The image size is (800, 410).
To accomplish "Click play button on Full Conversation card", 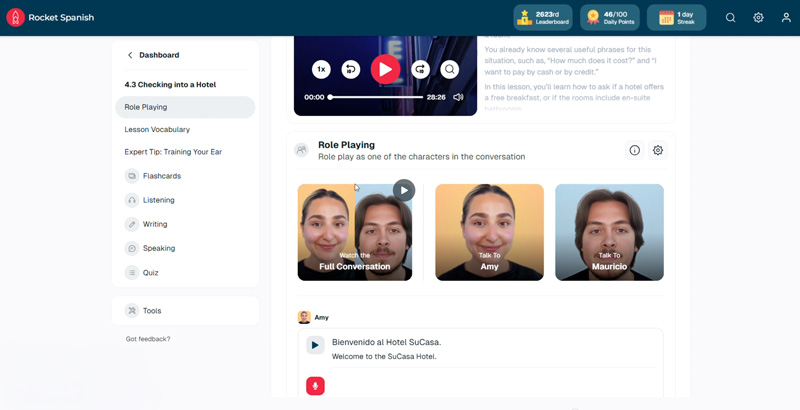I will point(404,190).
